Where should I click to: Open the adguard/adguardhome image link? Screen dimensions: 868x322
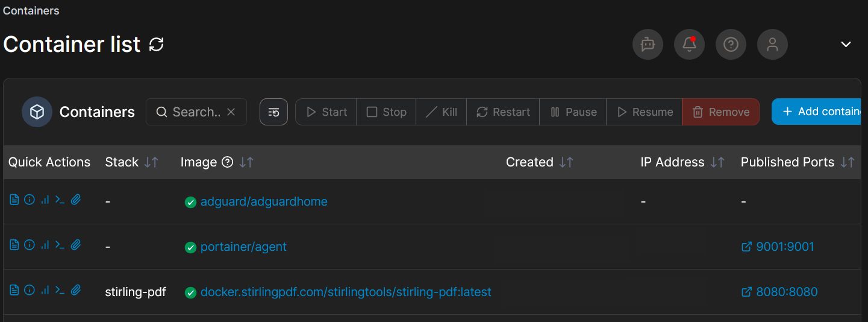[264, 201]
